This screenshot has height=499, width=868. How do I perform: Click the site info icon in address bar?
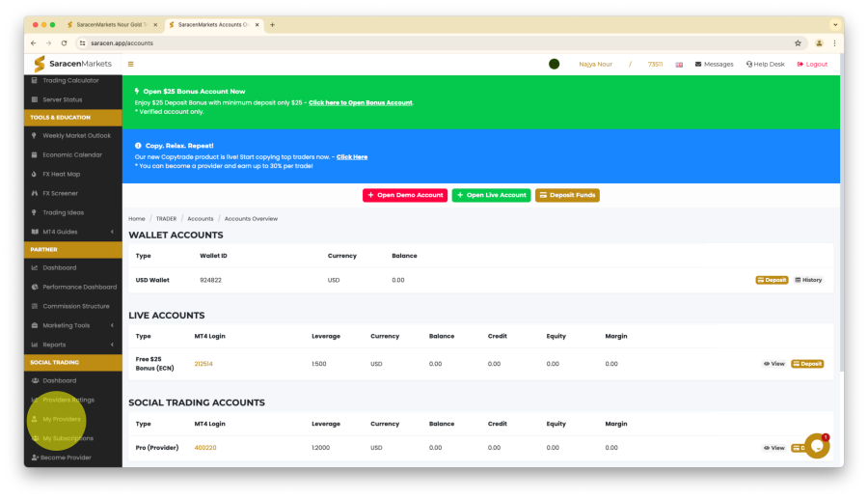pyautogui.click(x=83, y=43)
